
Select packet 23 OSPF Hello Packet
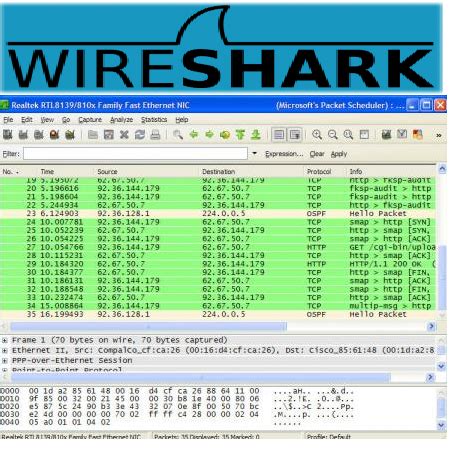click(217, 214)
